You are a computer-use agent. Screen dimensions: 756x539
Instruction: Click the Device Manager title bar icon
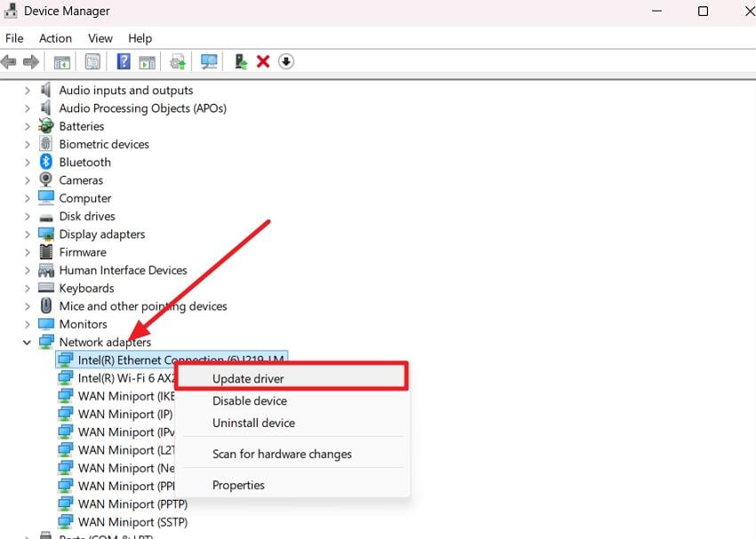[x=9, y=11]
